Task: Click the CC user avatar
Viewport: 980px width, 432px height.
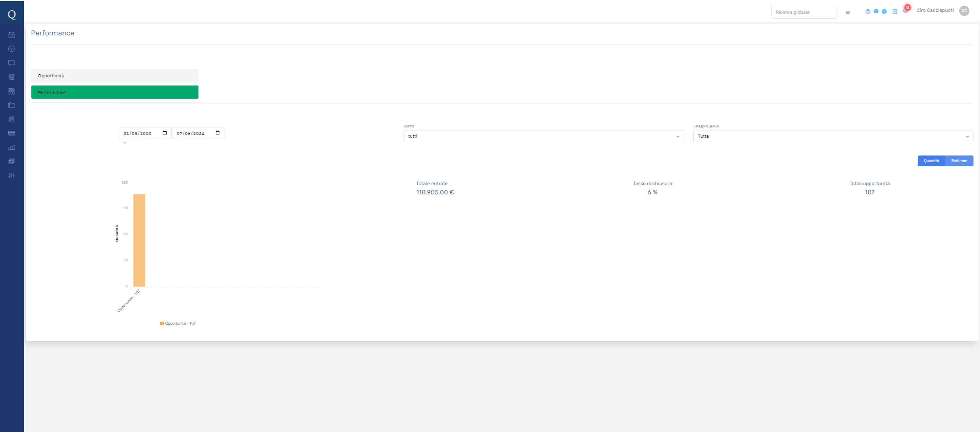Action: tap(964, 11)
